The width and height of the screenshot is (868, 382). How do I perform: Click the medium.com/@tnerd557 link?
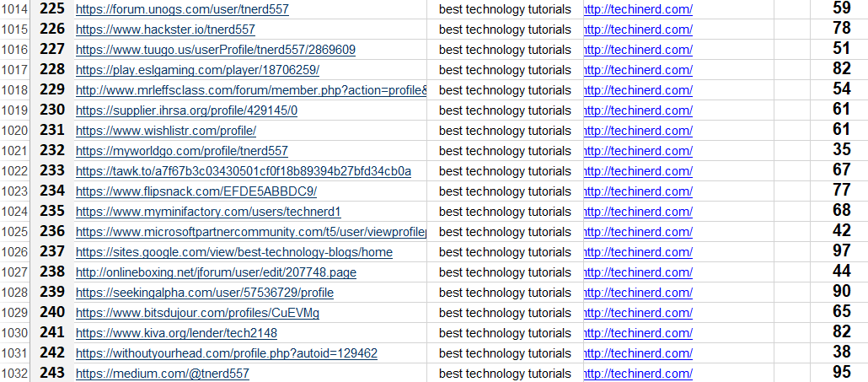point(162,374)
